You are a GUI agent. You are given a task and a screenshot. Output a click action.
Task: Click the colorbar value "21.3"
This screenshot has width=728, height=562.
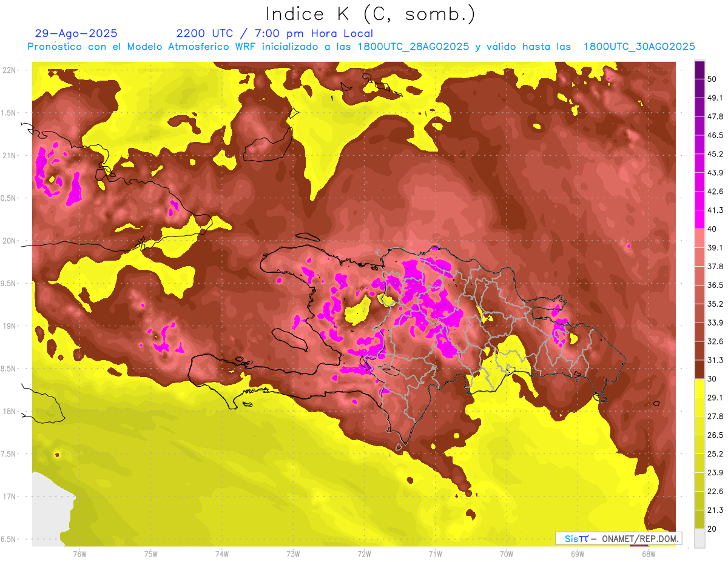pyautogui.click(x=715, y=510)
